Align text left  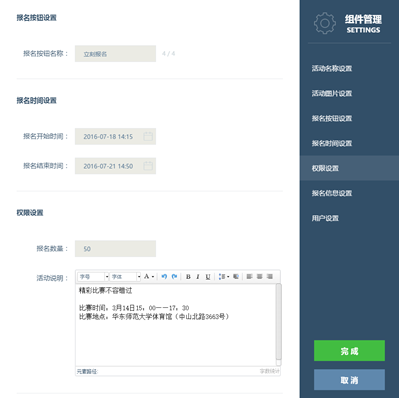(249, 277)
